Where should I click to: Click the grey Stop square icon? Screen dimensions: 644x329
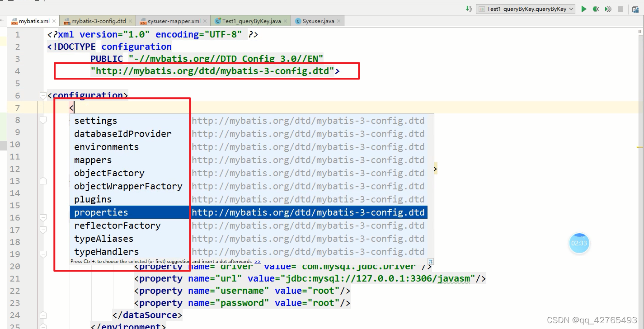coord(620,9)
